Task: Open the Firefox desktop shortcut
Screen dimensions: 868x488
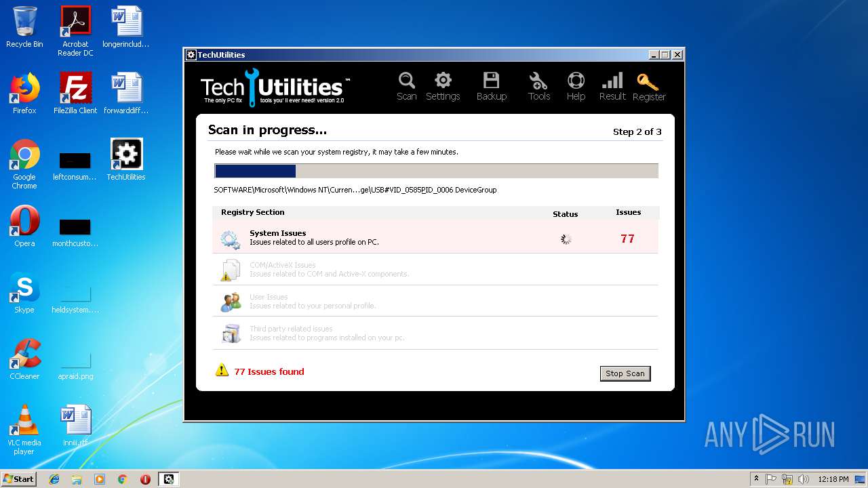Action: 24,94
